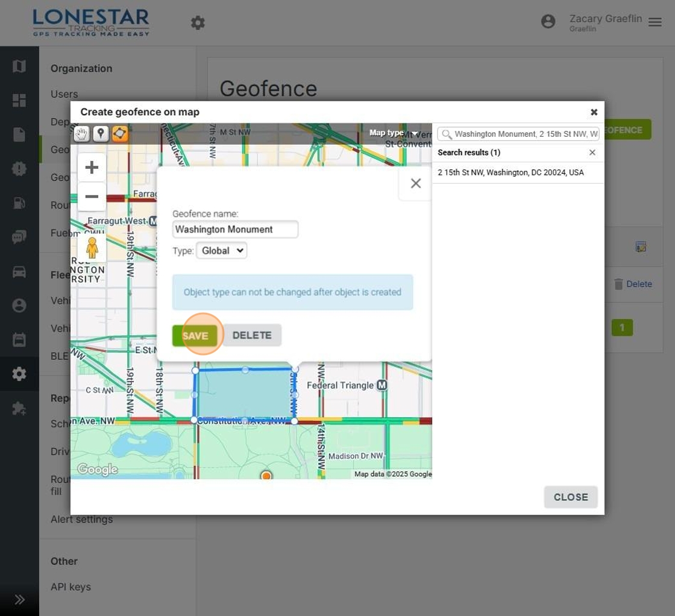
Task: Click Zacary Graeflin user name
Action: pyautogui.click(x=605, y=19)
